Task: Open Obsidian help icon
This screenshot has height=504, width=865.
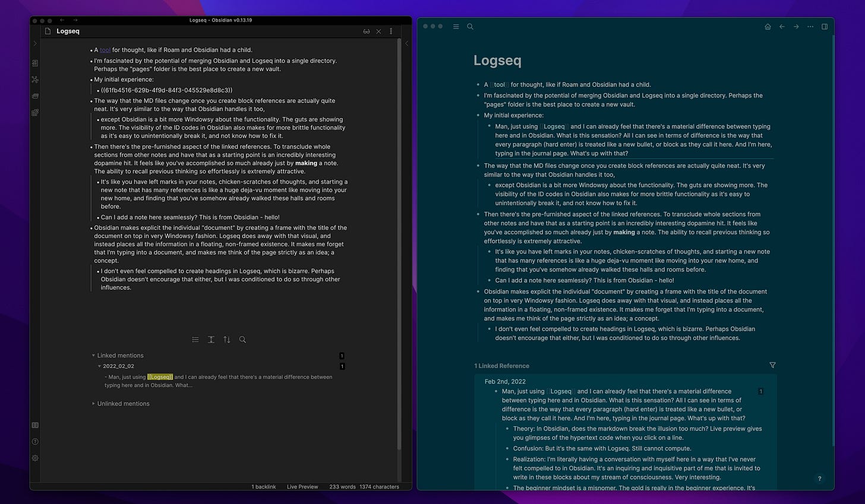Action: (x=35, y=442)
